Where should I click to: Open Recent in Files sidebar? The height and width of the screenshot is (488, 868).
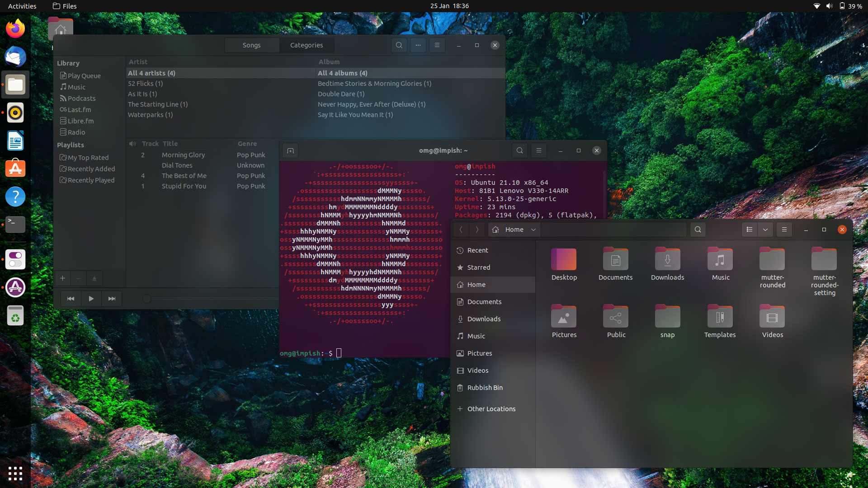[493, 250]
